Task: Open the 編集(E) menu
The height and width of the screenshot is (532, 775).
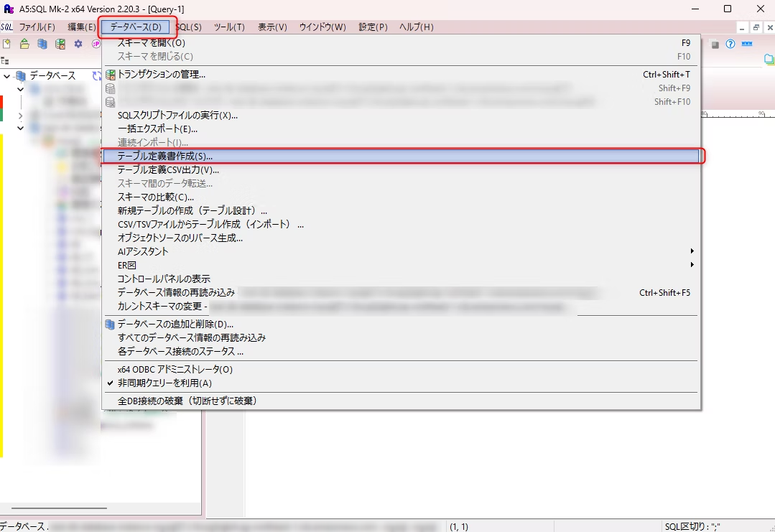Action: [82, 27]
